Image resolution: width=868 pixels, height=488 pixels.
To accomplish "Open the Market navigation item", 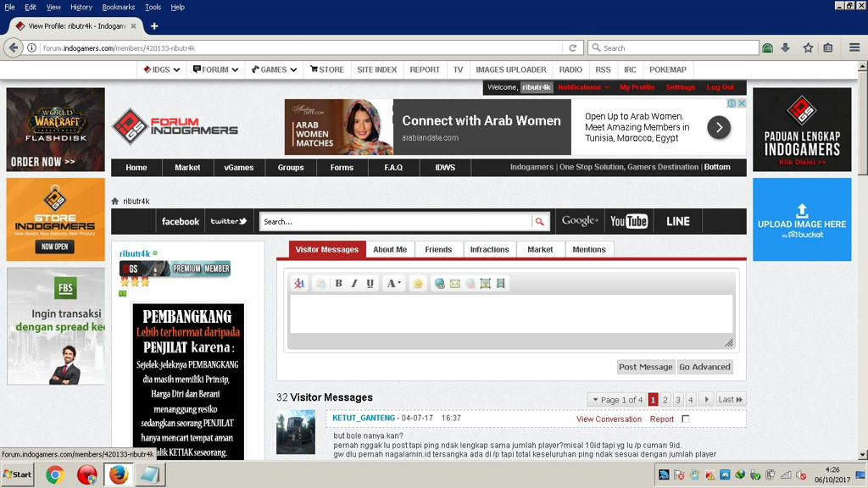I will (187, 168).
